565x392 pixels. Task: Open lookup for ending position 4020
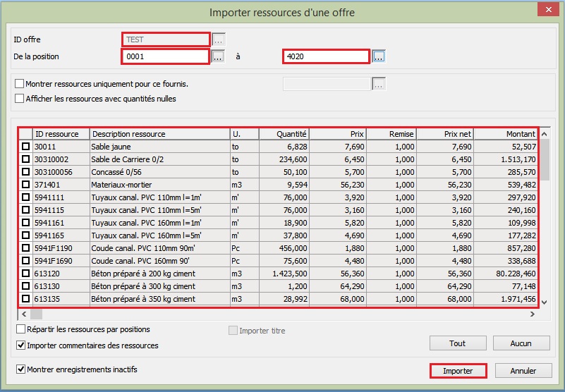click(x=379, y=56)
